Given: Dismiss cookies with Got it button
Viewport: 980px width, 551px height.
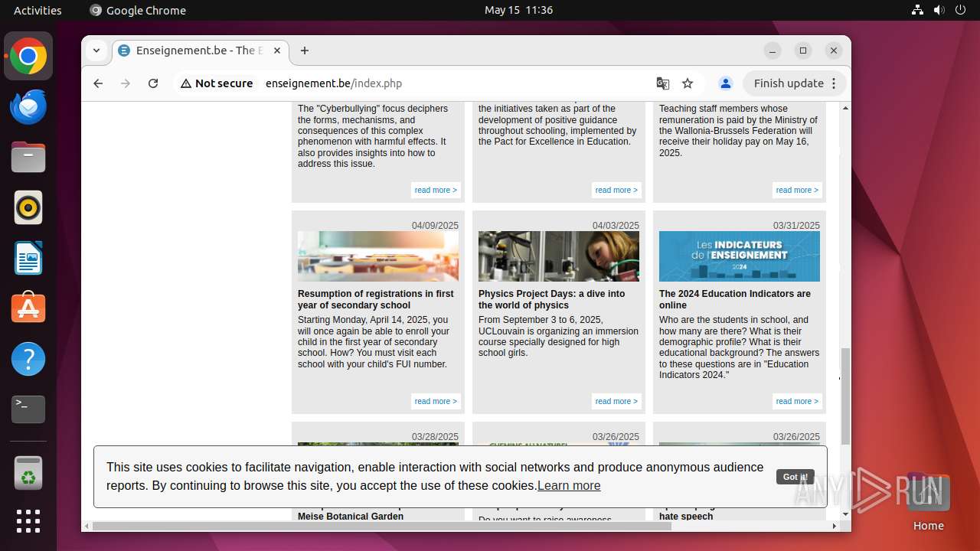Looking at the screenshot, I should point(795,477).
